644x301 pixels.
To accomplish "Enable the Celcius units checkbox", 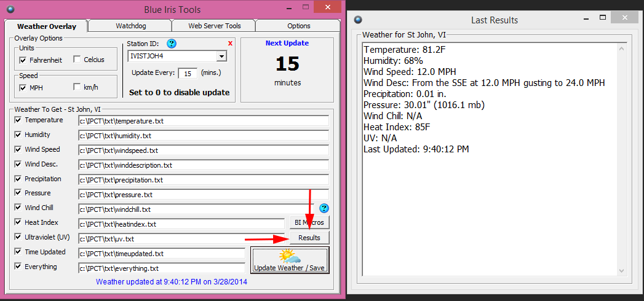I will [x=77, y=60].
